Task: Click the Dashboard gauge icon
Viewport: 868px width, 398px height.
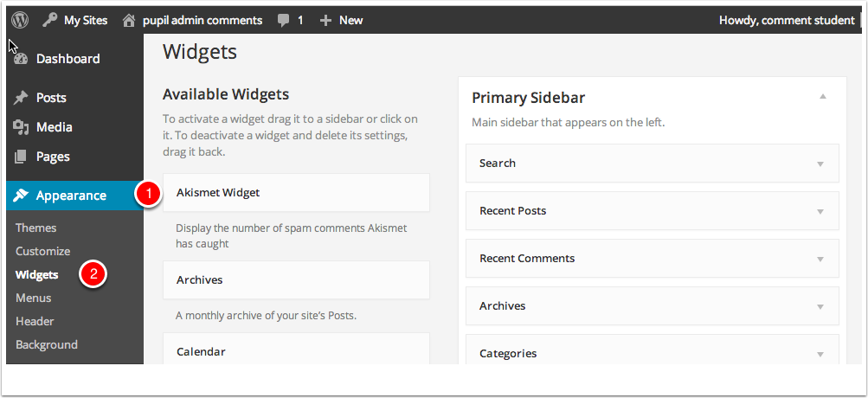Action: point(22,59)
